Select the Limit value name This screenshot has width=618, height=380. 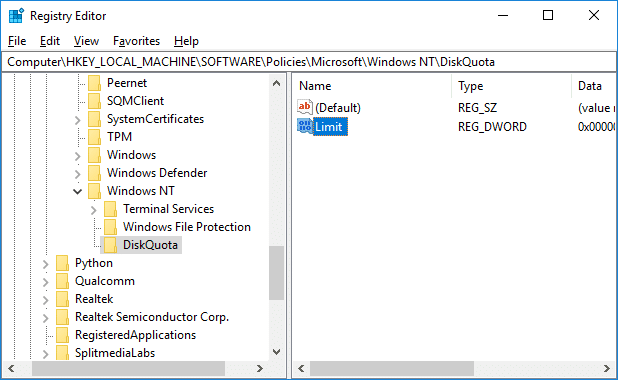tap(330, 127)
